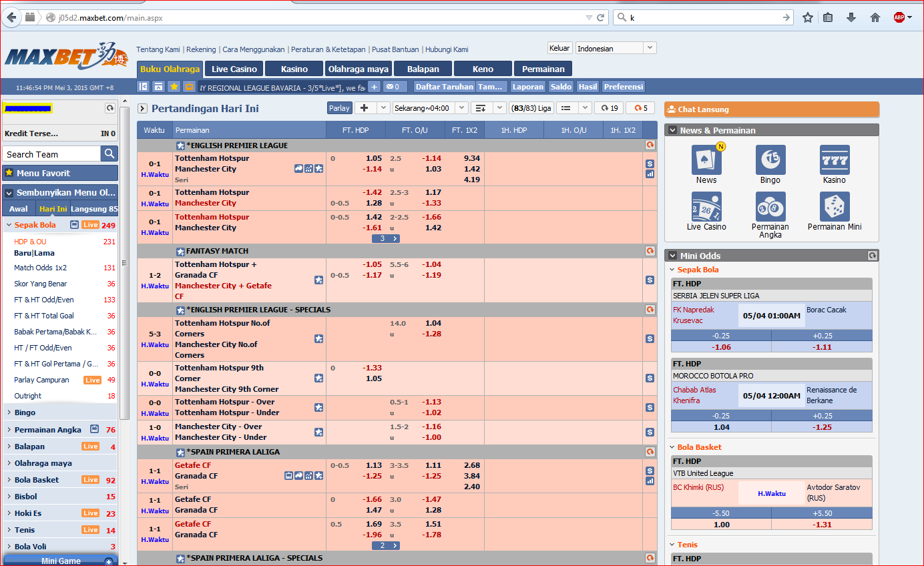The width and height of the screenshot is (924, 566).
Task: Open the list view style dropdown arrow
Action: coord(585,108)
